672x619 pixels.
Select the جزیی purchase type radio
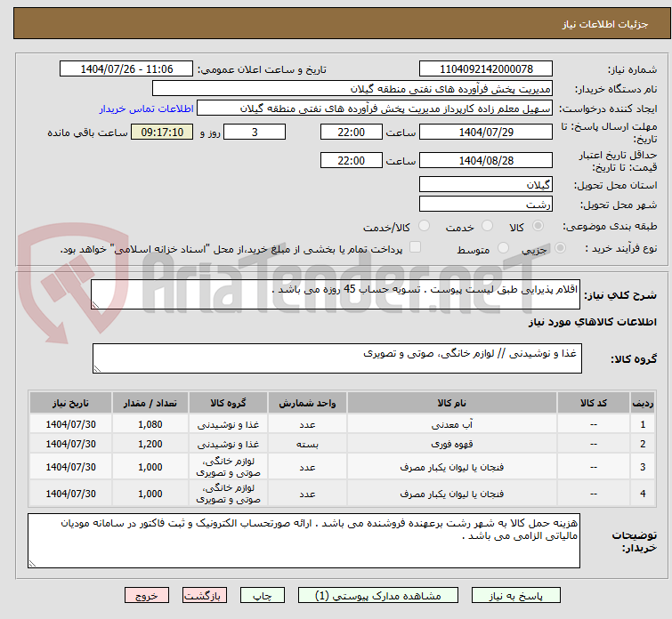[560, 248]
